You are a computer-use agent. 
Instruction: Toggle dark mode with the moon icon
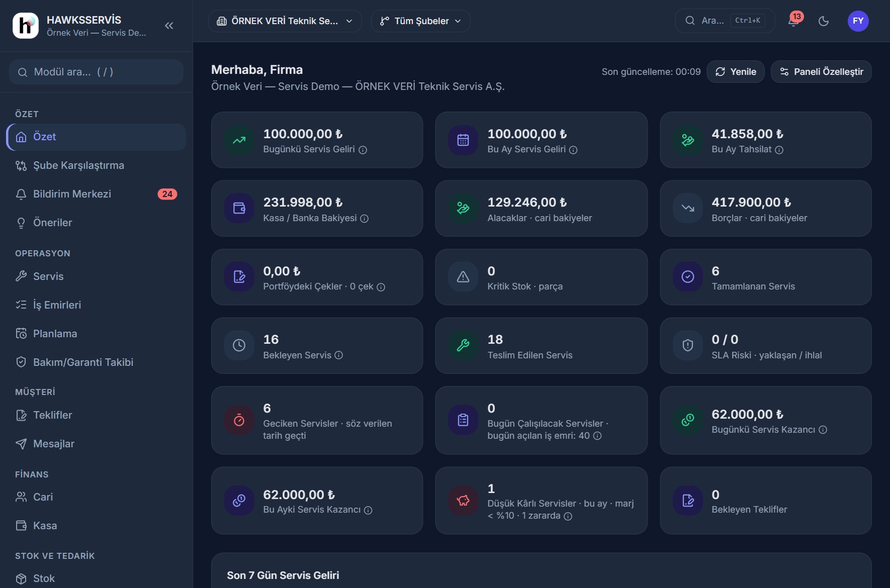824,21
